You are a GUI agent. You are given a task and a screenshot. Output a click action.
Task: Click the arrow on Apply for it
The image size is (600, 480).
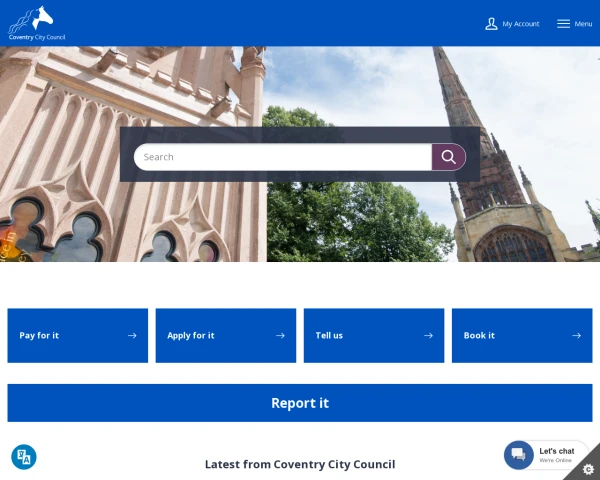(280, 336)
